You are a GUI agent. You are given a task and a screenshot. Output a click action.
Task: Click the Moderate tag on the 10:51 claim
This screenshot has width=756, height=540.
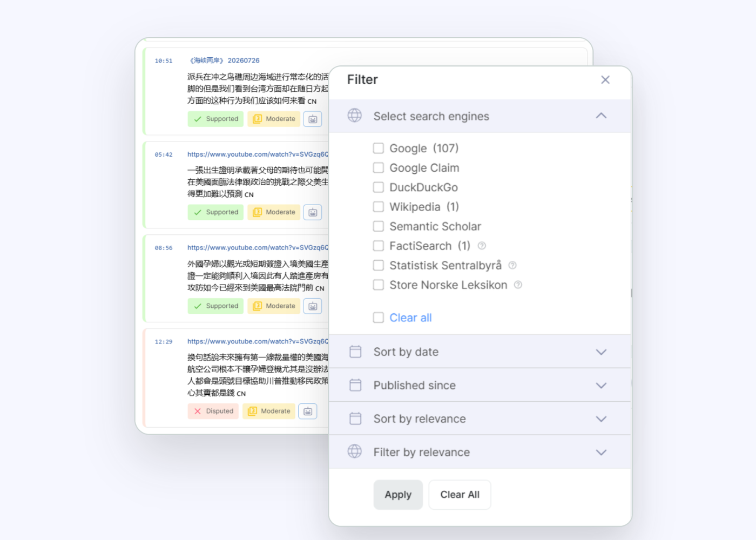[x=274, y=119]
